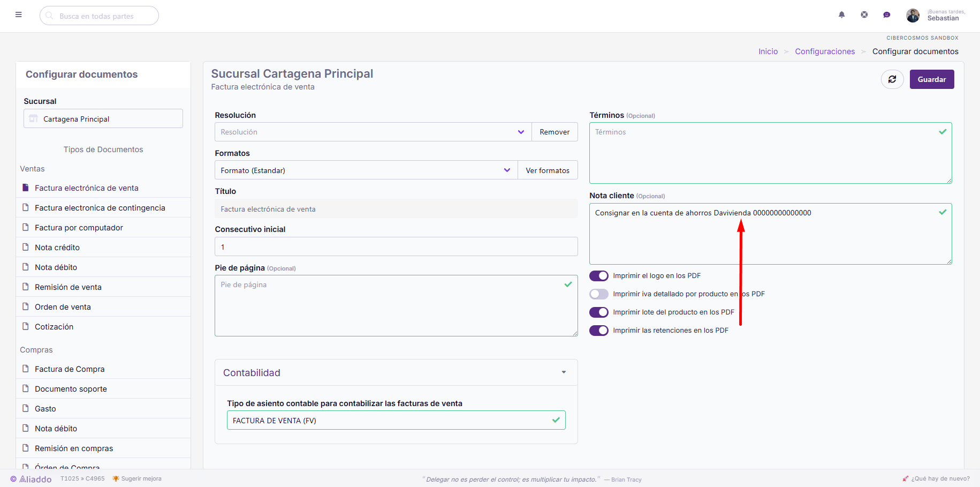This screenshot has height=487, width=980.
Task: Open the notifications bell icon
Action: tap(842, 15)
